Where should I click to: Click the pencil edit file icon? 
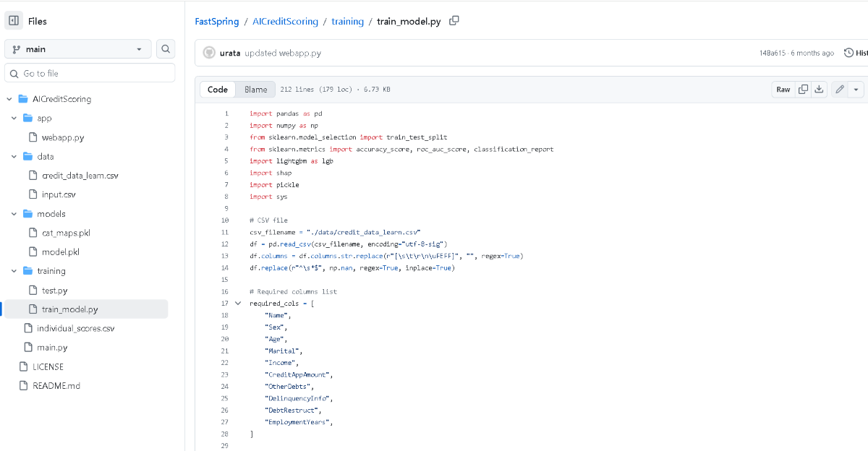[x=839, y=90]
